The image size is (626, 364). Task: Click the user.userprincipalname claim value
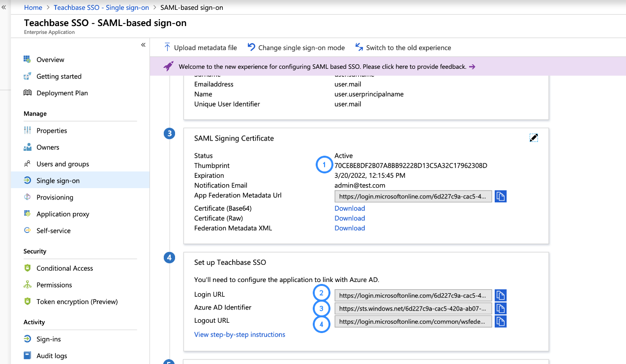tap(369, 94)
